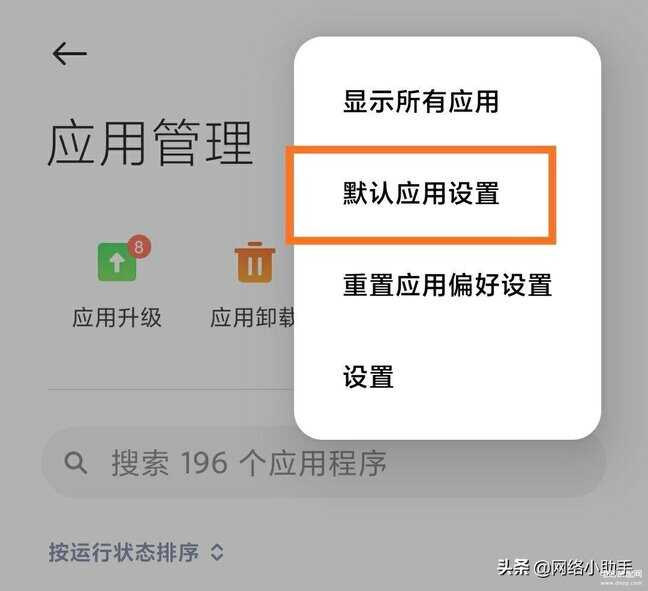The width and height of the screenshot is (648, 591).
Task: Tap the red badge showing 8
Action: coord(139,247)
